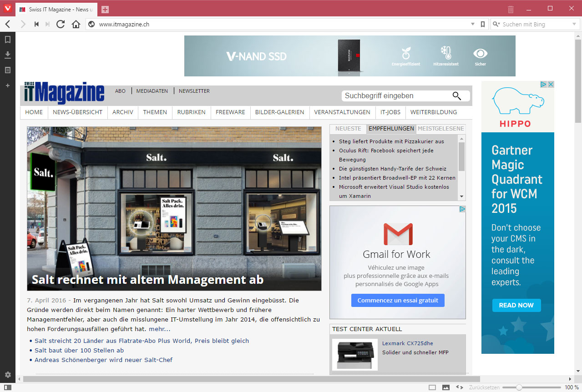Click the iT Magazine logo

tap(65, 93)
